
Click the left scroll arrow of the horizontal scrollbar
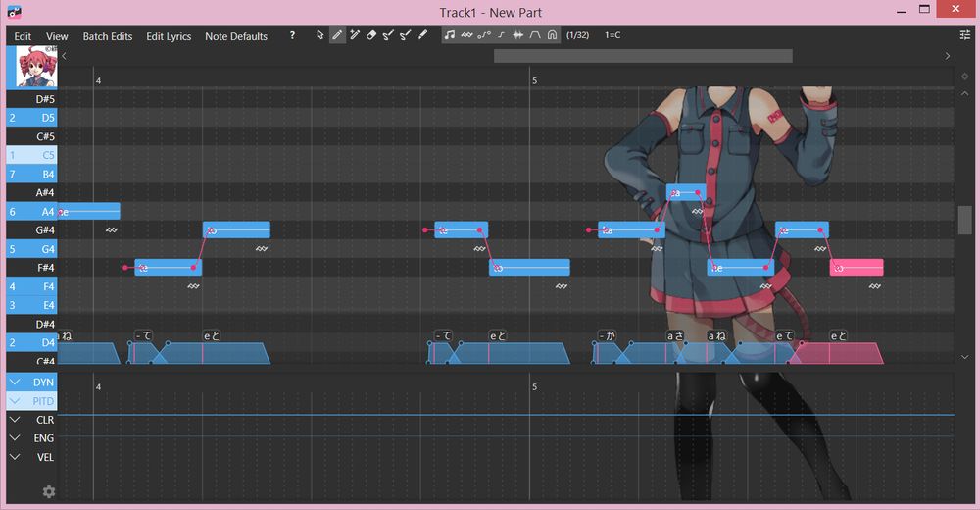coord(65,56)
